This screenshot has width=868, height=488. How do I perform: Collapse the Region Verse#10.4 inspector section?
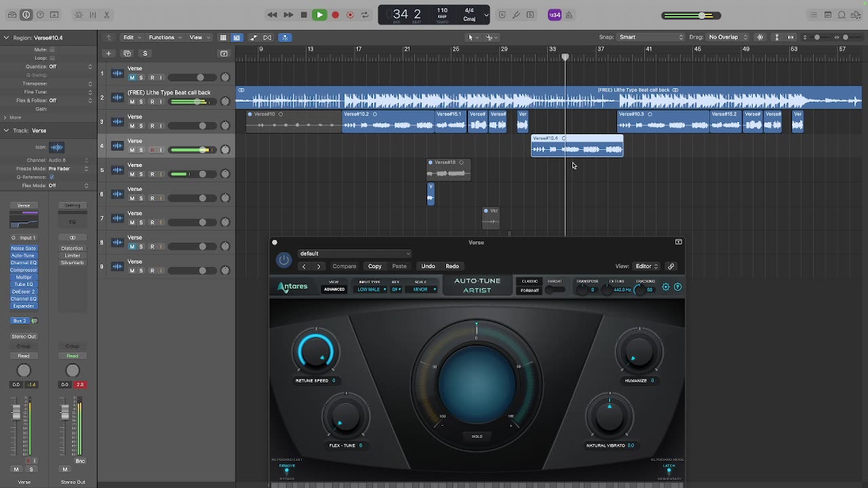point(6,37)
